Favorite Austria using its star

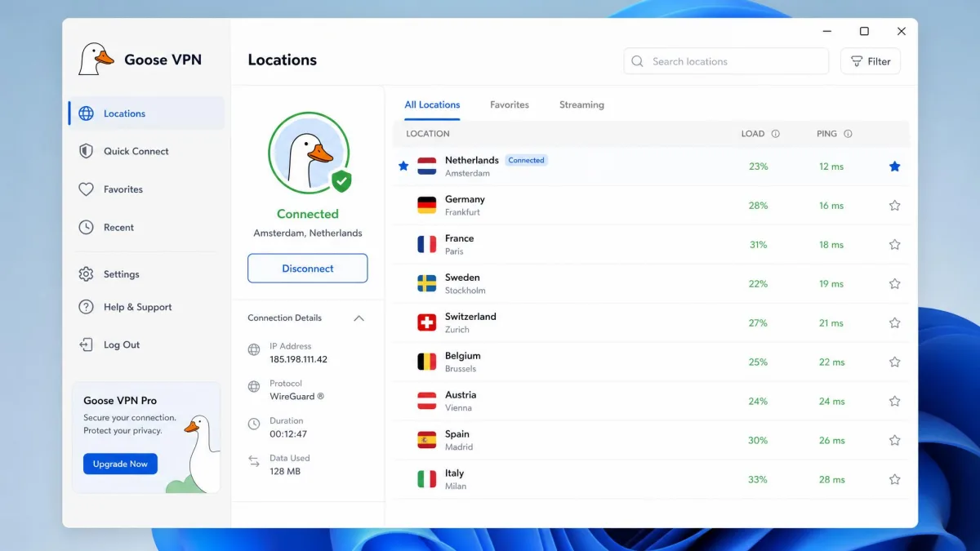(894, 402)
